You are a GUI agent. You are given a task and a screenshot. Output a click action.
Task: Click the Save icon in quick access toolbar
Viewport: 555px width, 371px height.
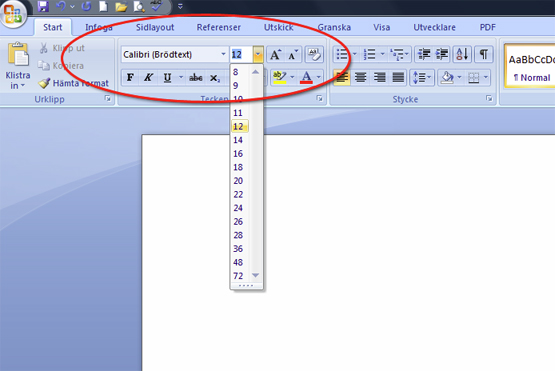click(43, 6)
